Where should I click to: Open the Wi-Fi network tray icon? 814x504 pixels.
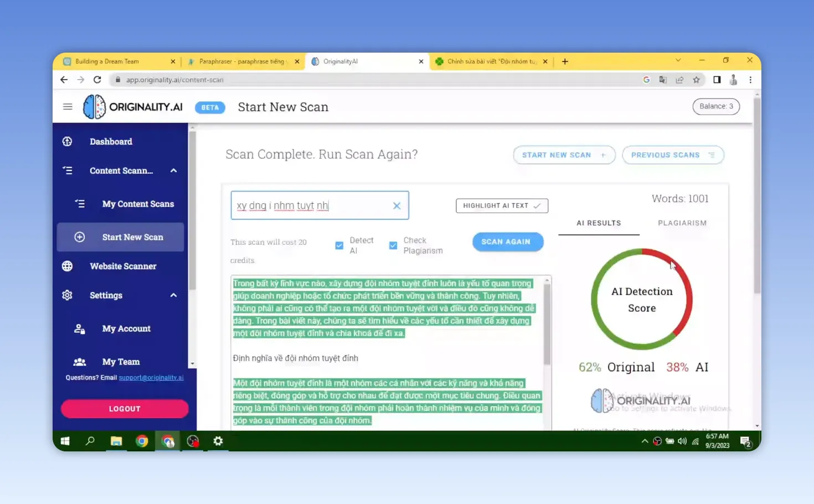[695, 441]
